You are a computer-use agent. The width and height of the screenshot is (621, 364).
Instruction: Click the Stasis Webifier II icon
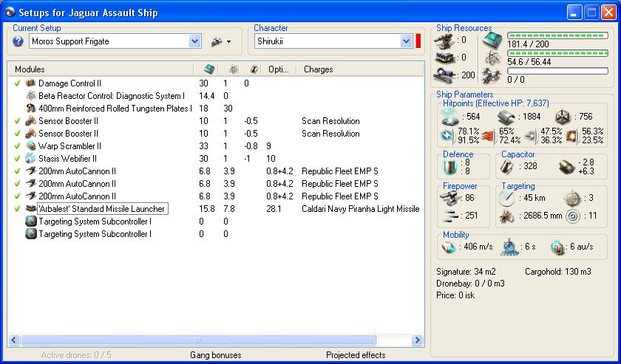coord(30,159)
